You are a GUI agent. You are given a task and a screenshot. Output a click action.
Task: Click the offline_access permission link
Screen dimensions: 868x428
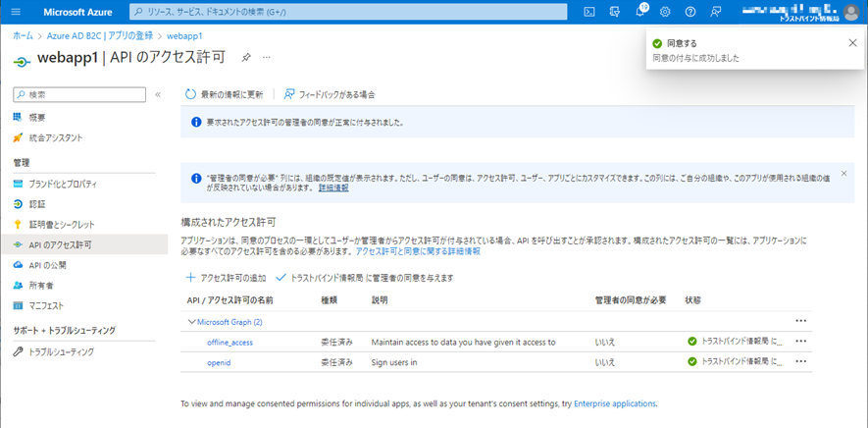coord(230,343)
